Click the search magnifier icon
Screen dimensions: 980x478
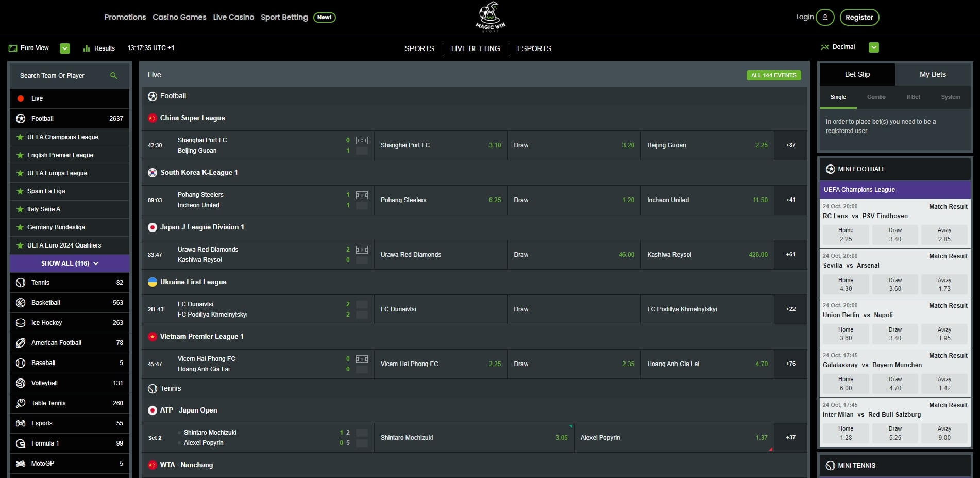pos(114,76)
